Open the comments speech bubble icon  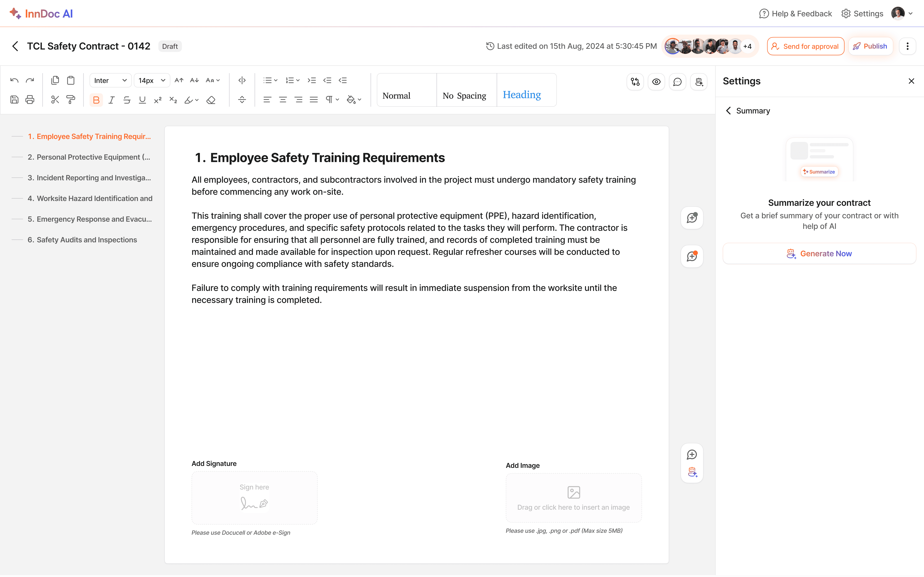(677, 82)
